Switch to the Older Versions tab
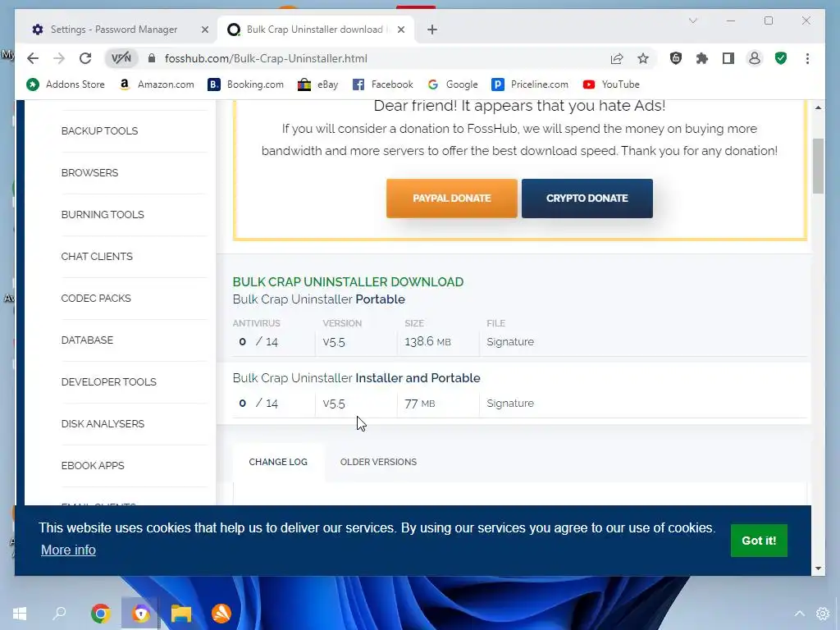840x630 pixels. pyautogui.click(x=378, y=462)
